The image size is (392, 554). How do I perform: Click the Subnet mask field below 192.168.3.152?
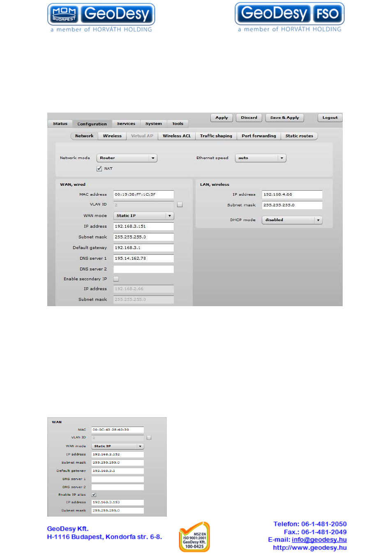point(118,463)
